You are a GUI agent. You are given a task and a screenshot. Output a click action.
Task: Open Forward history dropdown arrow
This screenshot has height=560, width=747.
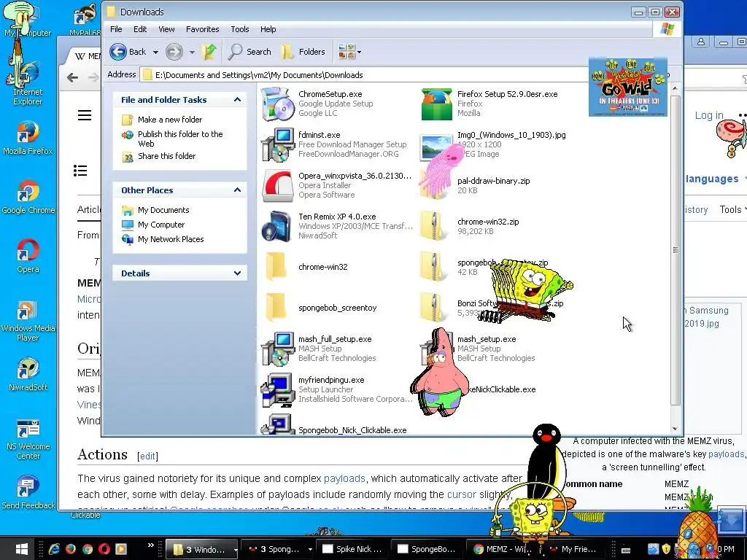(192, 52)
